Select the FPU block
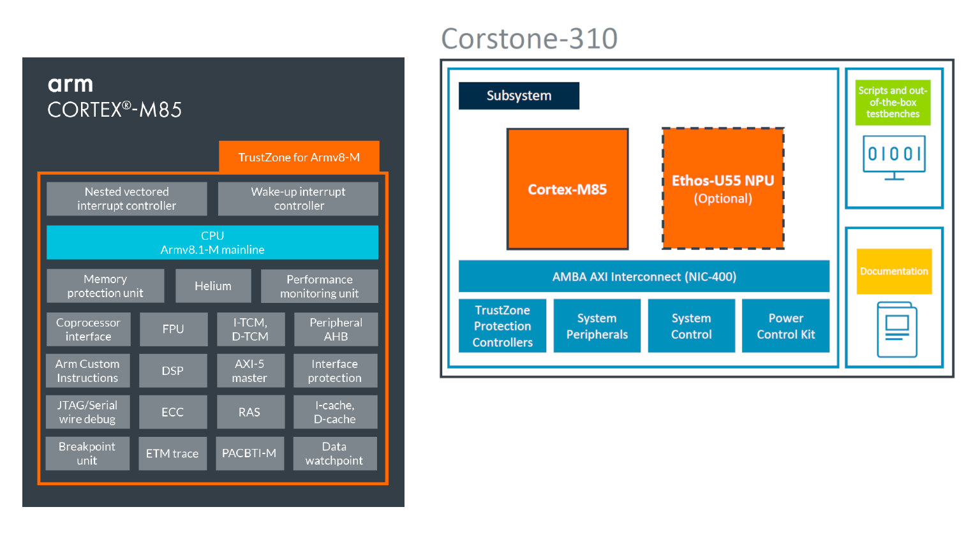The width and height of the screenshot is (980, 551). coord(173,329)
